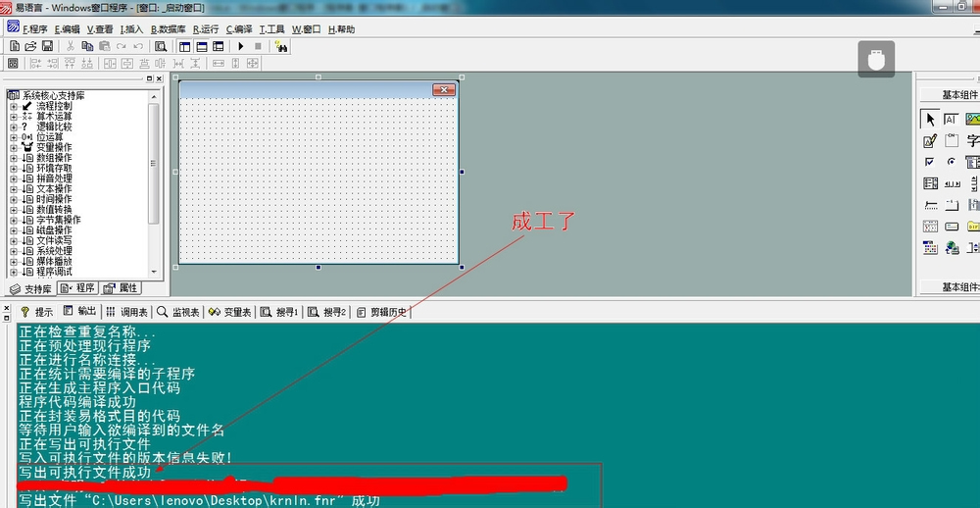Select the checkbox component in palette

pyautogui.click(x=930, y=162)
